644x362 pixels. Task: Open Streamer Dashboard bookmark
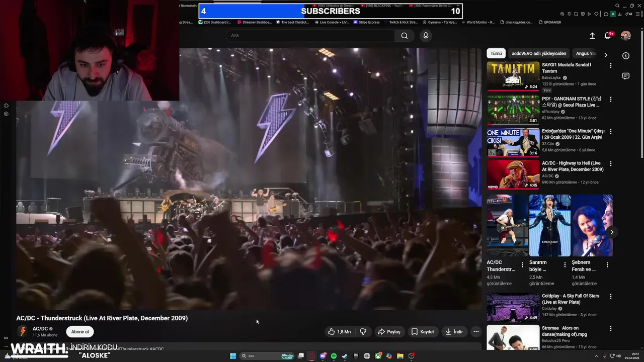pyautogui.click(x=254, y=22)
